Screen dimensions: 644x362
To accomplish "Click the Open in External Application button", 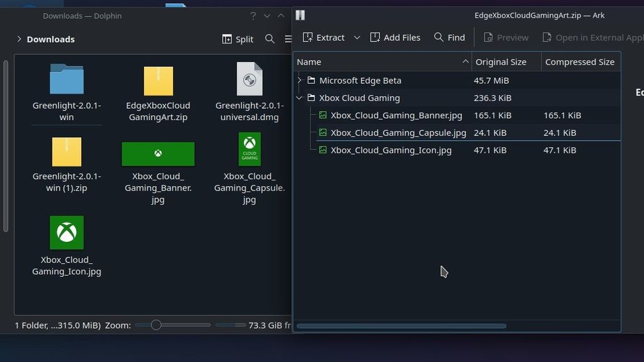I will [591, 37].
